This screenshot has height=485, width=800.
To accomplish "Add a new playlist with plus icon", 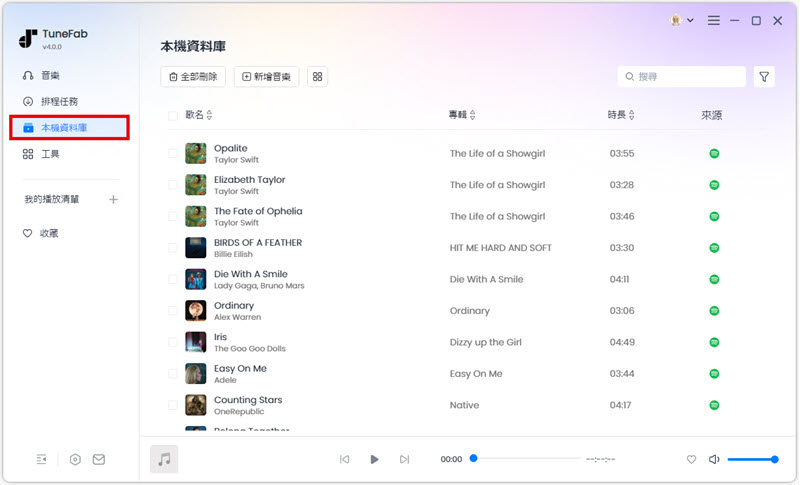I will (113, 199).
